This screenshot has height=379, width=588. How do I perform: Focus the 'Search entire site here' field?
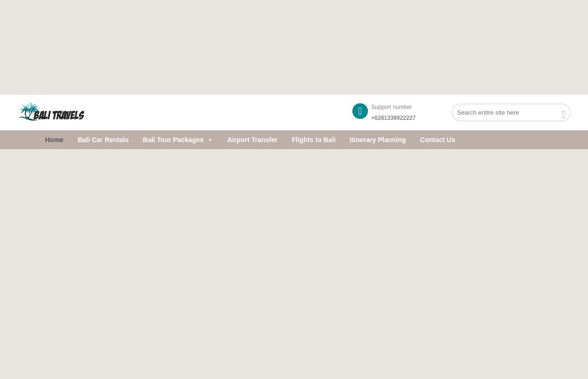(x=505, y=113)
